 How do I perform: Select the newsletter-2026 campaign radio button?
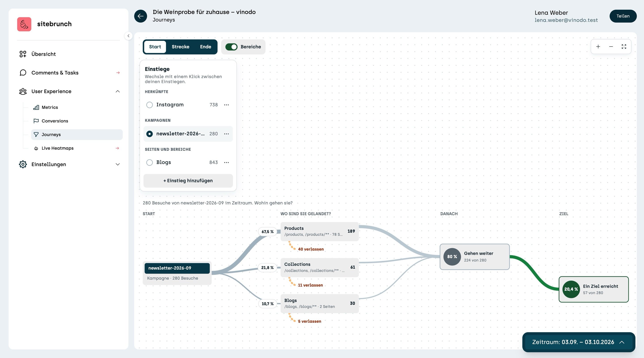tap(149, 134)
